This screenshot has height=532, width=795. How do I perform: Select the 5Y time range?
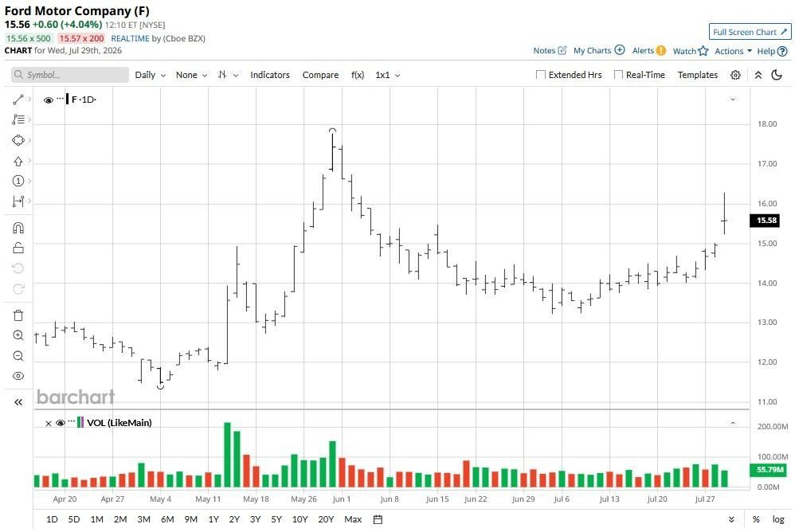[276, 519]
